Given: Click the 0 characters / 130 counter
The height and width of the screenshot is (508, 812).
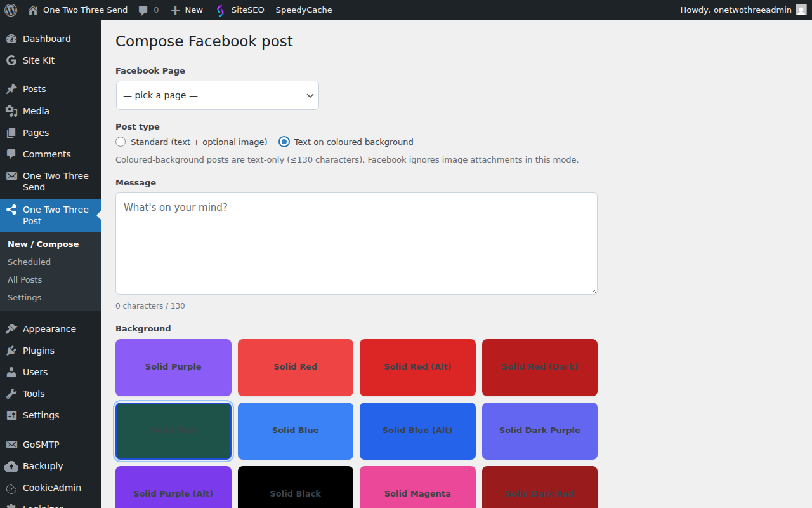Looking at the screenshot, I should 150,306.
